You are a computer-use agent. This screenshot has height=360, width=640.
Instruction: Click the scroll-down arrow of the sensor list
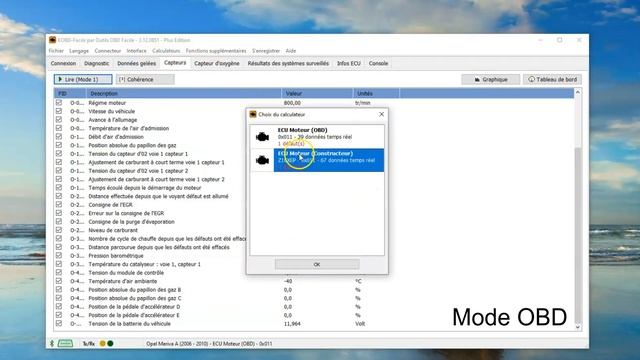[x=578, y=327]
